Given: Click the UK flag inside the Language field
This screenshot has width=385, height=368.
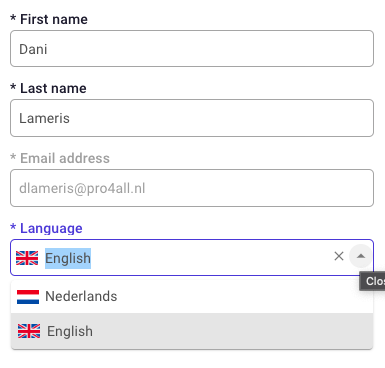Looking at the screenshot, I should pyautogui.click(x=27, y=258).
